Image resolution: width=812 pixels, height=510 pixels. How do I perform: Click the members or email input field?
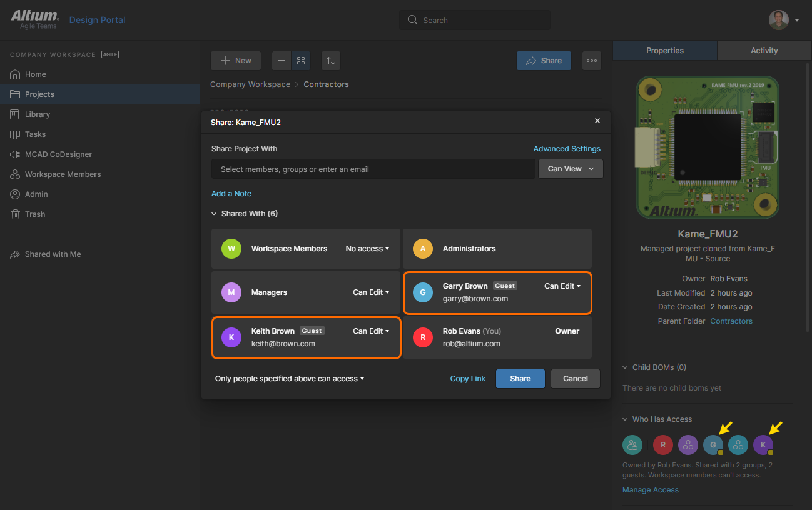pyautogui.click(x=373, y=169)
